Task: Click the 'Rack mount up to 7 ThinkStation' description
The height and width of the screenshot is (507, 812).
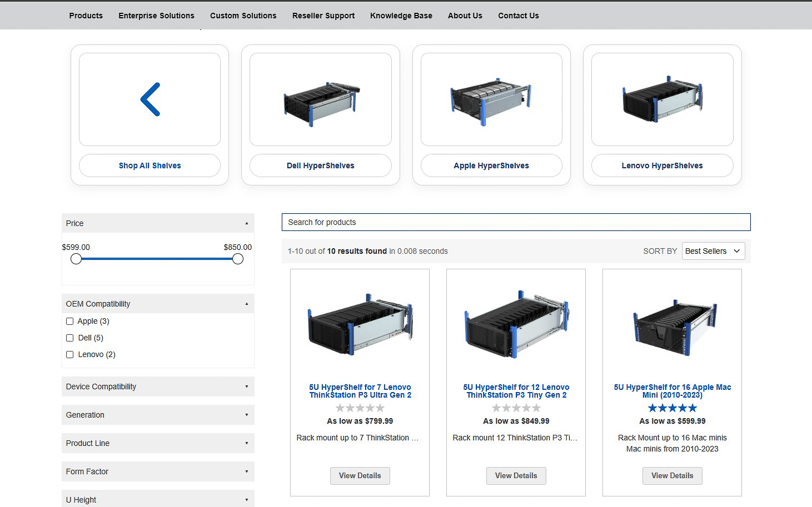Action: pyautogui.click(x=357, y=438)
